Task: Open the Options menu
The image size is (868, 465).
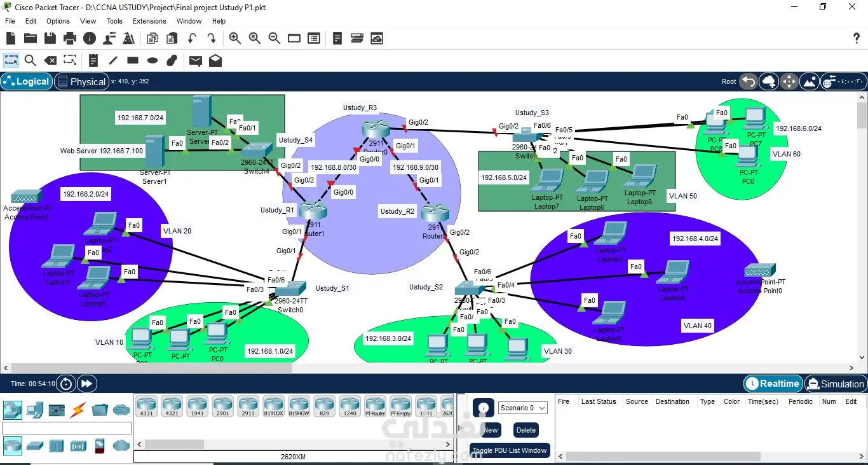Action: [x=58, y=21]
